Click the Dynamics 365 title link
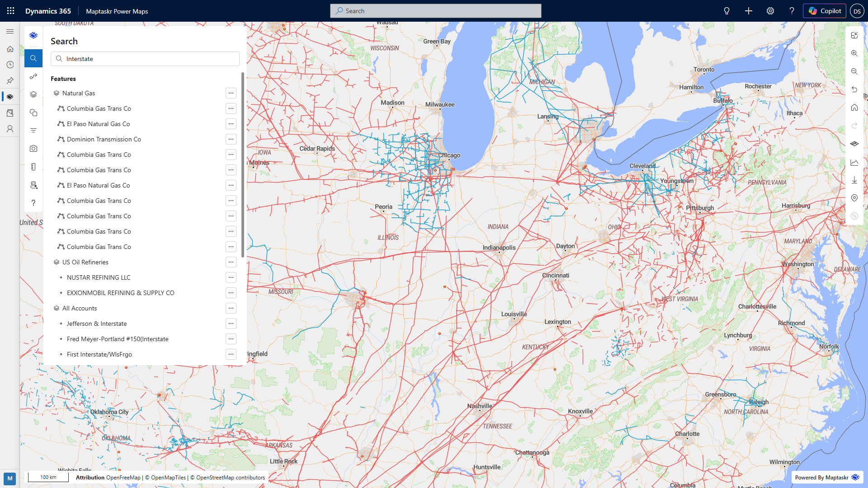 pos(48,11)
